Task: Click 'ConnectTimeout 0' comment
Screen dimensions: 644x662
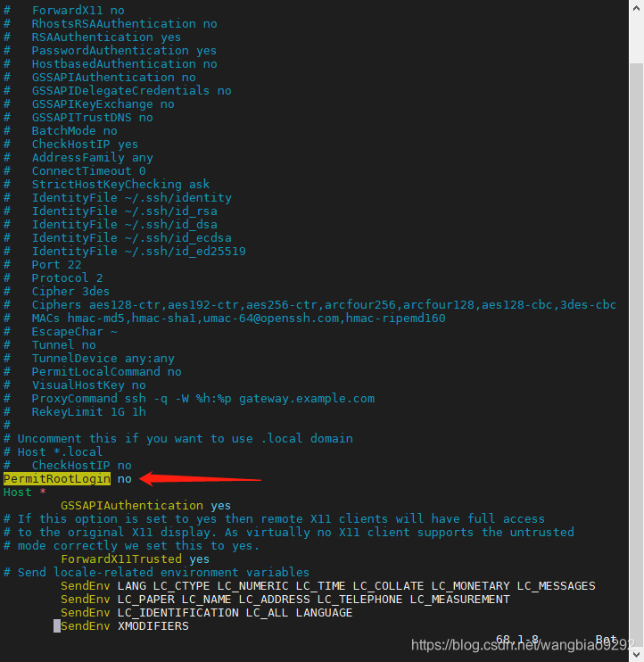Action: click(75, 171)
